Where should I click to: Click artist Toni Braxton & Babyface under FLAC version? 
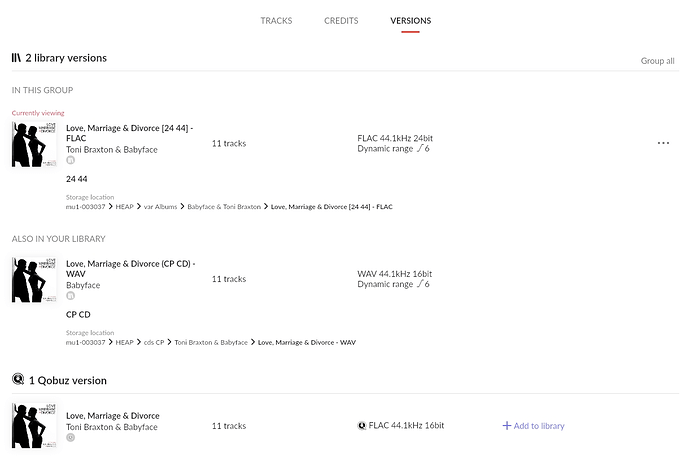coord(112,150)
